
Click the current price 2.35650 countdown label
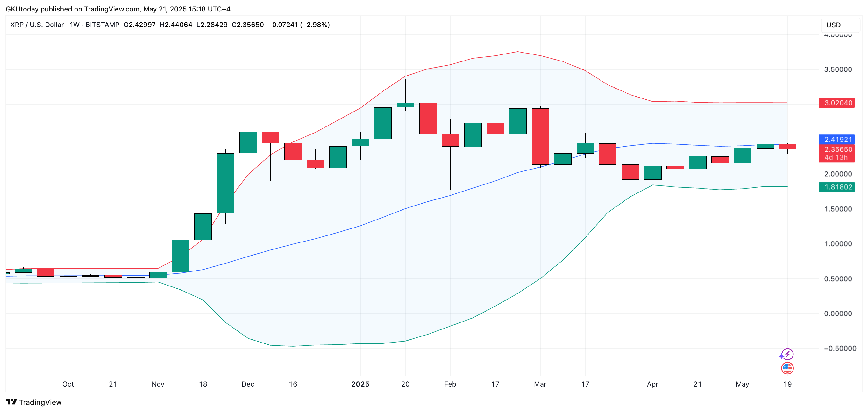(837, 153)
